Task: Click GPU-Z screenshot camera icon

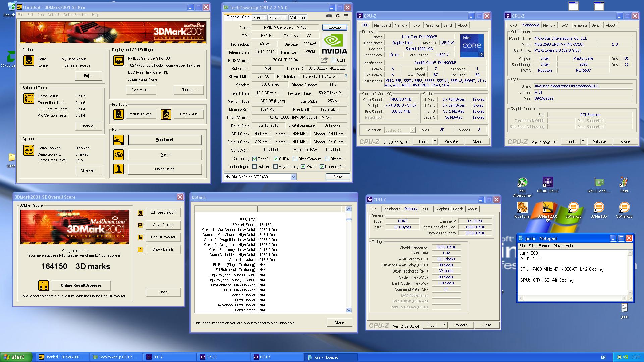Action: tap(329, 16)
